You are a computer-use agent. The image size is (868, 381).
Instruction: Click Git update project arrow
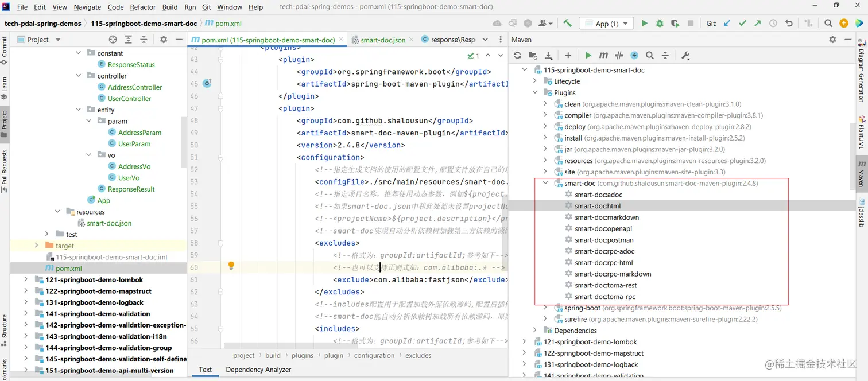click(x=727, y=24)
